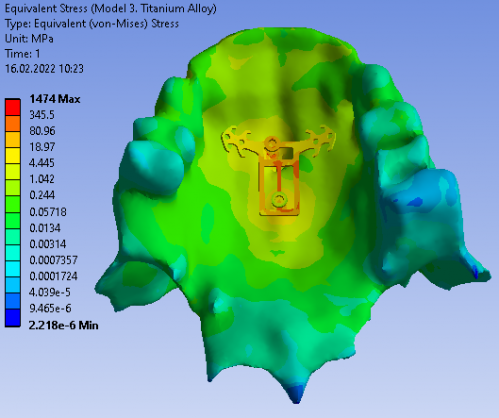Select the Unit: MPa label

point(29,39)
